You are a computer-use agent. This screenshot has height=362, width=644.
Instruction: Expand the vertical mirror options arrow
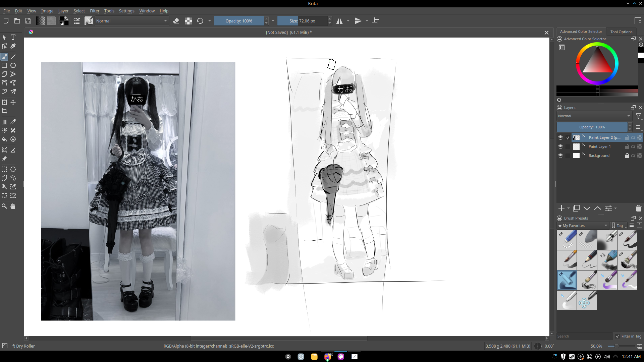pyautogui.click(x=367, y=21)
